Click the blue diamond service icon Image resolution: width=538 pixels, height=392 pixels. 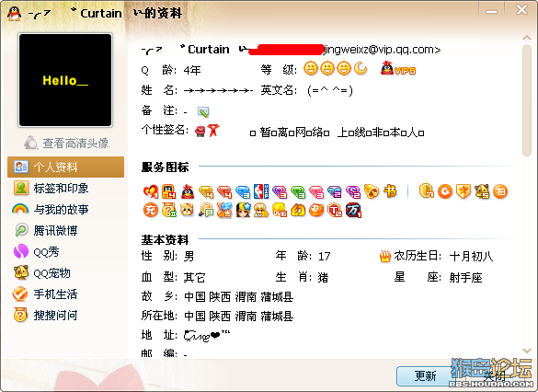[x=243, y=191]
